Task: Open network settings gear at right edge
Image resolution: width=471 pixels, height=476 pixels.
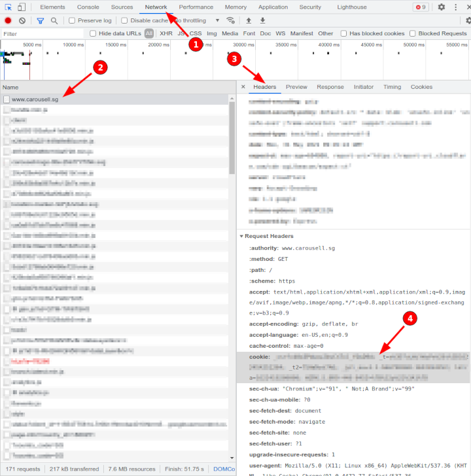Action: (x=468, y=20)
